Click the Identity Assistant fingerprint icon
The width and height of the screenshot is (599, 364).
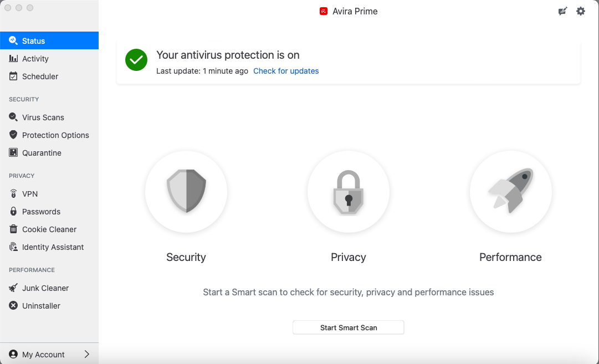tap(13, 247)
